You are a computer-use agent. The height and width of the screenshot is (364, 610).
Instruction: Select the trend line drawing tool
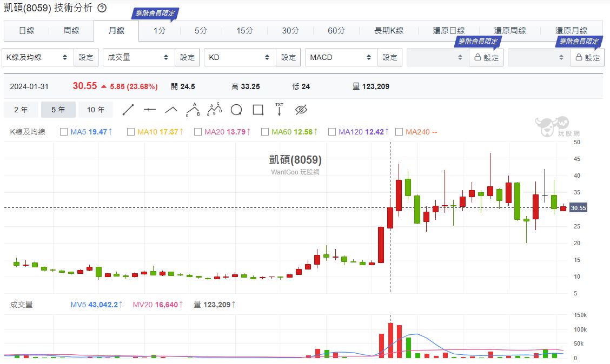[128, 110]
